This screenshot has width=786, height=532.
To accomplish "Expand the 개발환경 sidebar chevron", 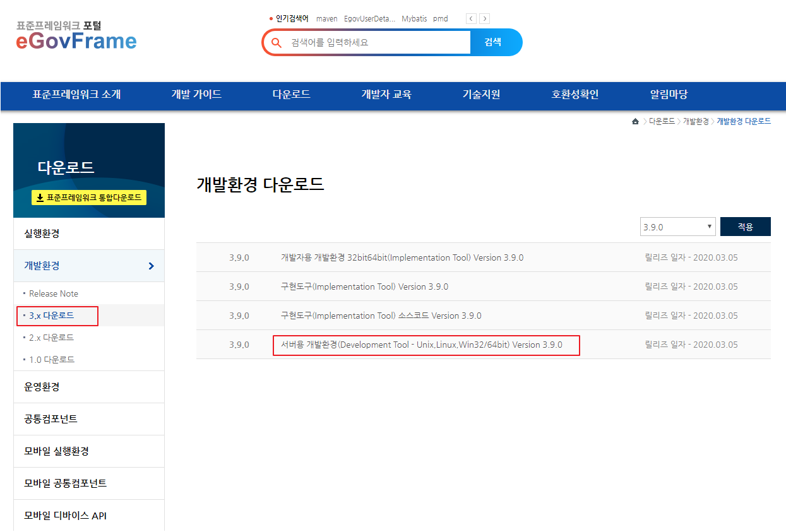I will [x=151, y=266].
